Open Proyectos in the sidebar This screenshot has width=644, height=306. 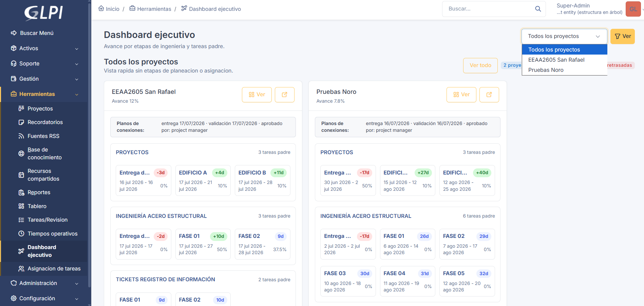(x=40, y=108)
